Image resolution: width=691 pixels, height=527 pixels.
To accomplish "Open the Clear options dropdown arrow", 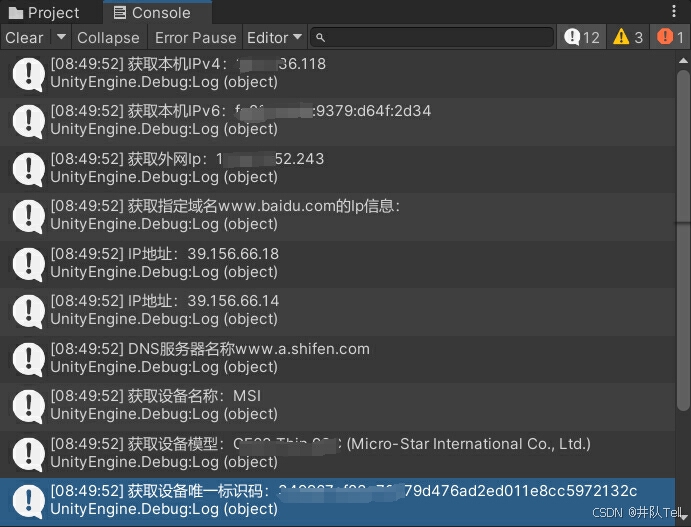I will click(x=61, y=37).
